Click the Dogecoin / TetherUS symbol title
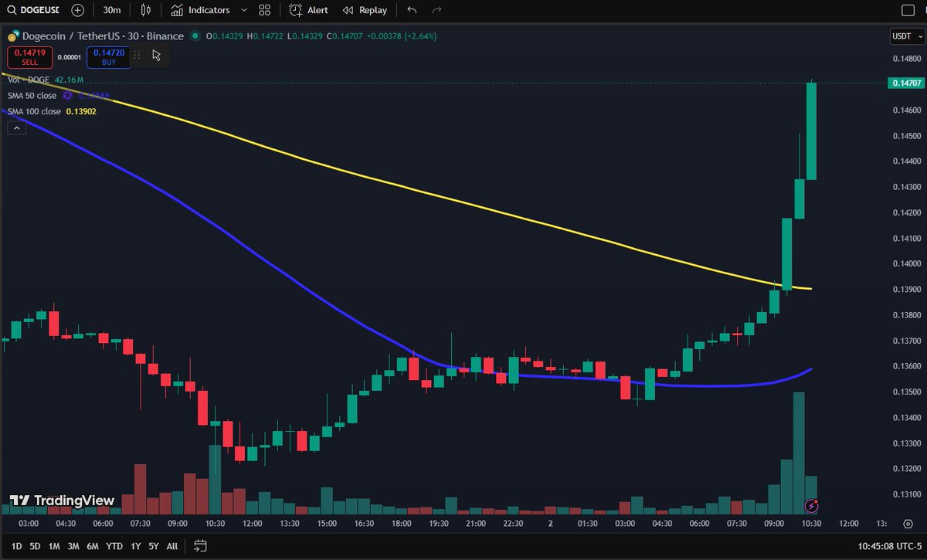 click(101, 36)
